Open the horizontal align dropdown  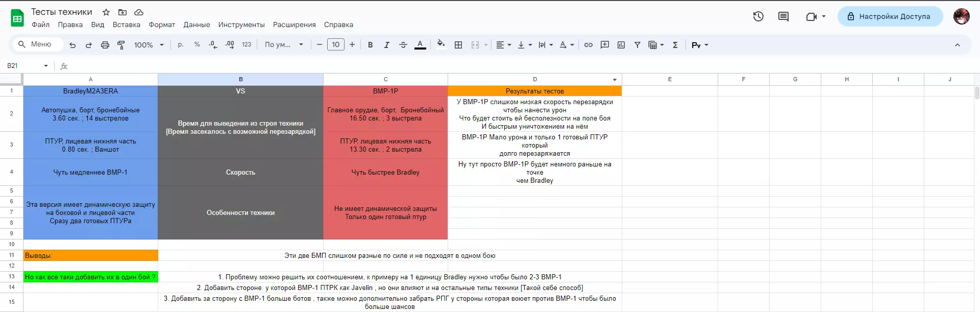(x=504, y=45)
